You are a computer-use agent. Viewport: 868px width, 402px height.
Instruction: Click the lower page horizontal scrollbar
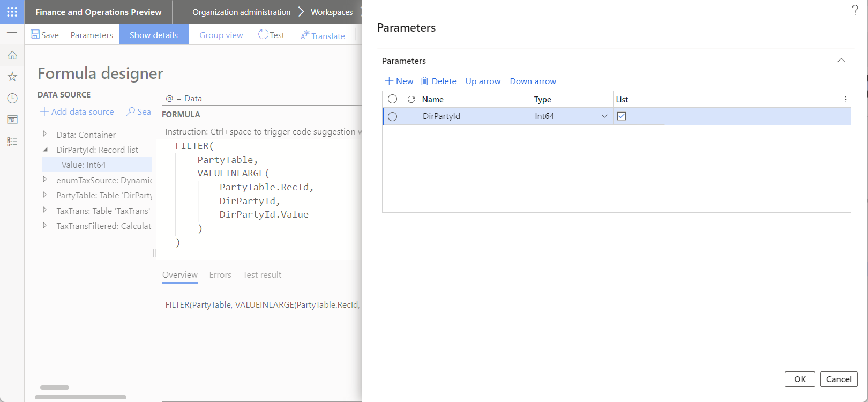click(80, 397)
